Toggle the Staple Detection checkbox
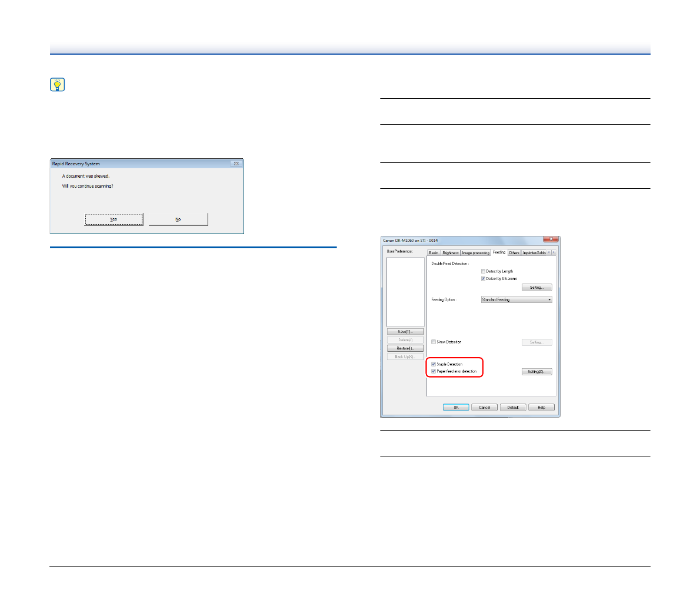This screenshot has width=700, height=600. click(434, 364)
